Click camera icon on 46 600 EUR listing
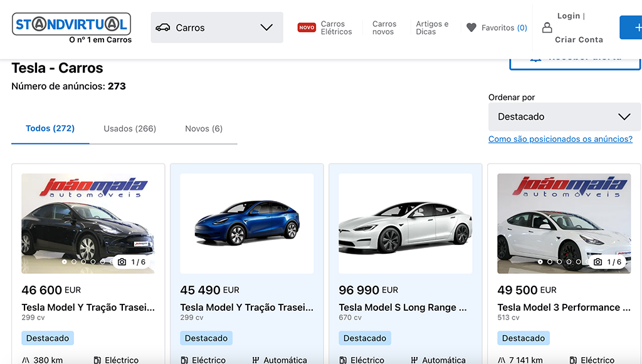 tap(122, 262)
